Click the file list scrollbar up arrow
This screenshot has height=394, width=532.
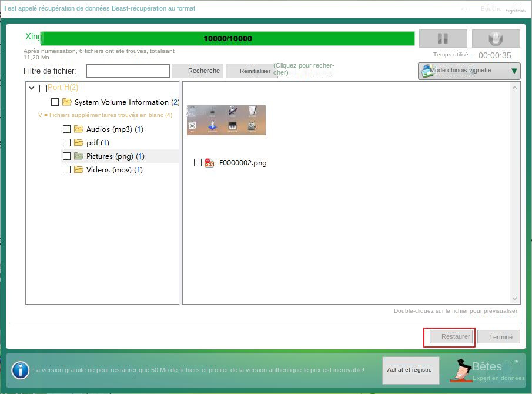point(514,88)
